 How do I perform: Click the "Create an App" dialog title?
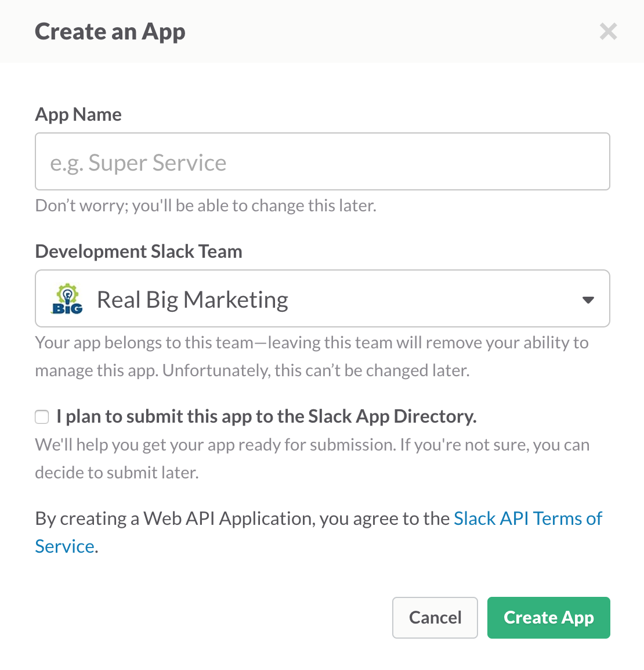(x=110, y=32)
